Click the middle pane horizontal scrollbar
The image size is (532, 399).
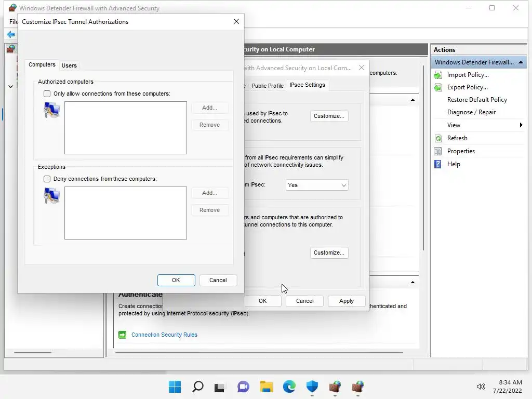pos(259,353)
